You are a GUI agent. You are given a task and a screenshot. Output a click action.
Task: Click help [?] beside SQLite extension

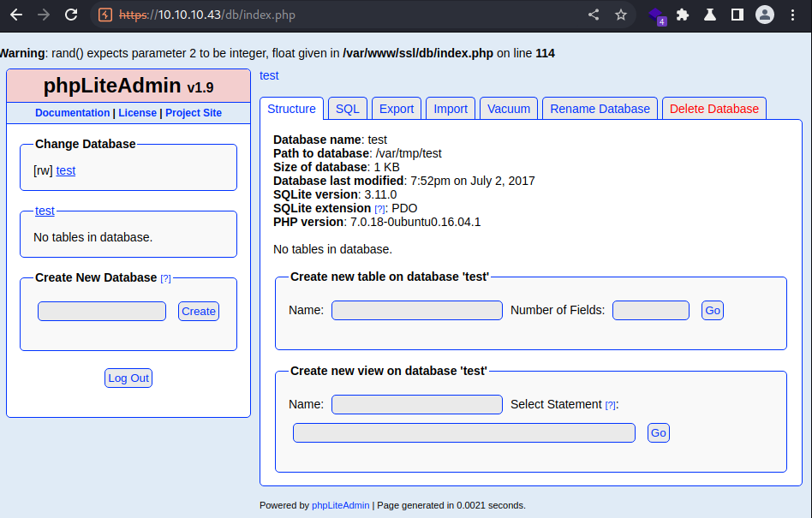click(x=379, y=209)
